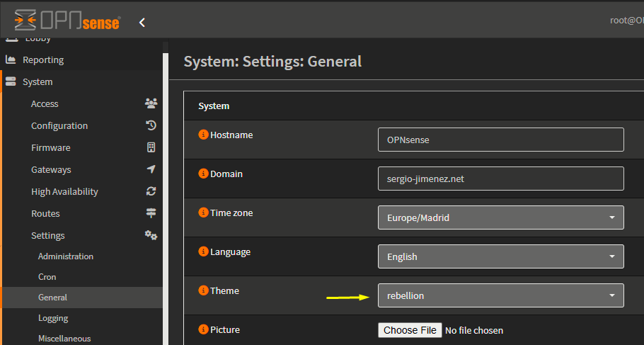644x345 pixels.
Task: Click the sidebar vertical scrollbar
Action: [166, 198]
